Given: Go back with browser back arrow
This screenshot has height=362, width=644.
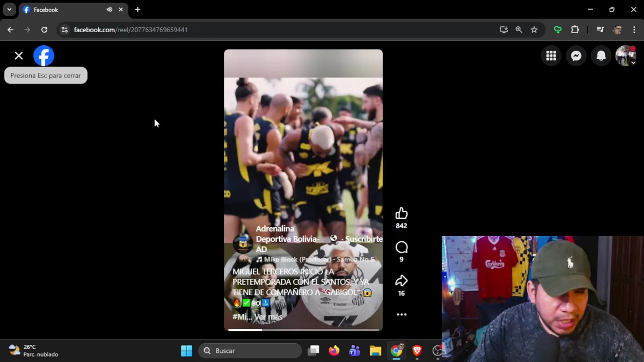Looking at the screenshot, I should tap(11, 30).
